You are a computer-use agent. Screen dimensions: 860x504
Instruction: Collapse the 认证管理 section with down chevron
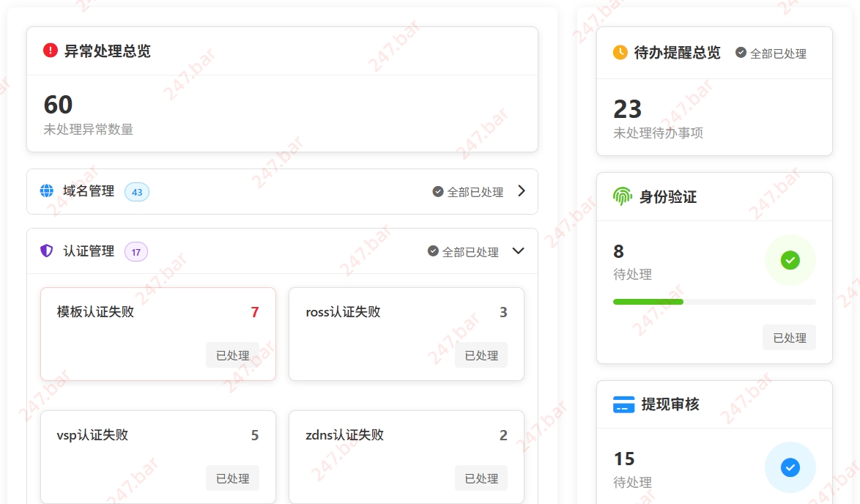pos(519,251)
